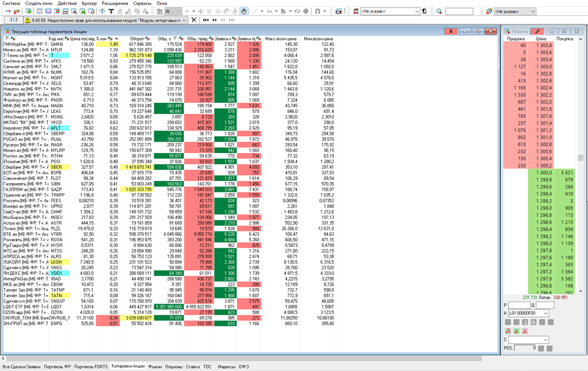Expand the Aa text tool dropdown arrow
Image resolution: width=588 pixels, height=371 pixels.
coord(276,11)
